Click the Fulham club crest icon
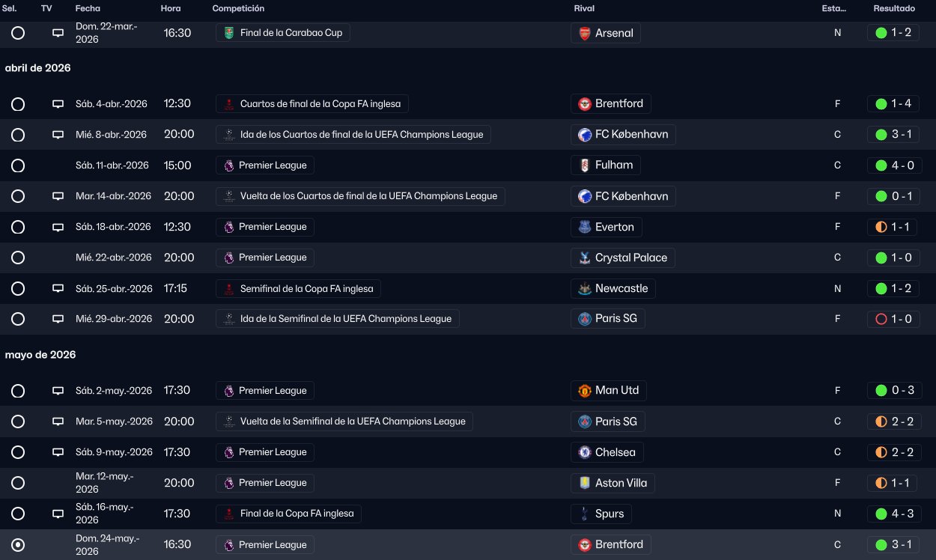The height and width of the screenshot is (560, 936). 585,165
